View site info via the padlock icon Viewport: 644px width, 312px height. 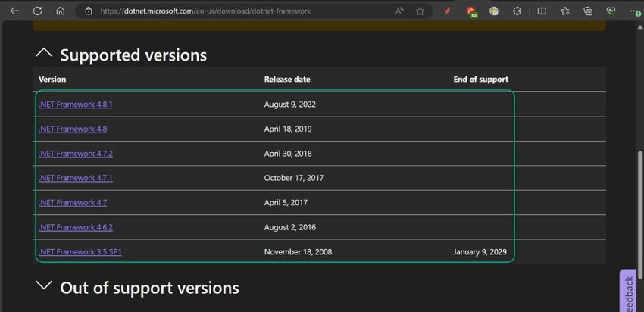(x=89, y=11)
